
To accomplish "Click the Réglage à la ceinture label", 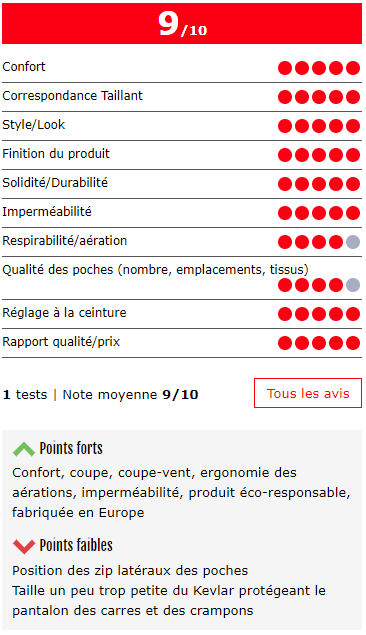I will 64,313.
